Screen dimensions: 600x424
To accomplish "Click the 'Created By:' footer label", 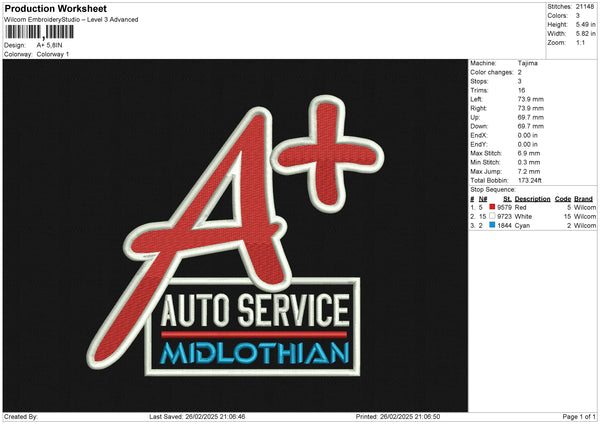I will pyautogui.click(x=21, y=416).
